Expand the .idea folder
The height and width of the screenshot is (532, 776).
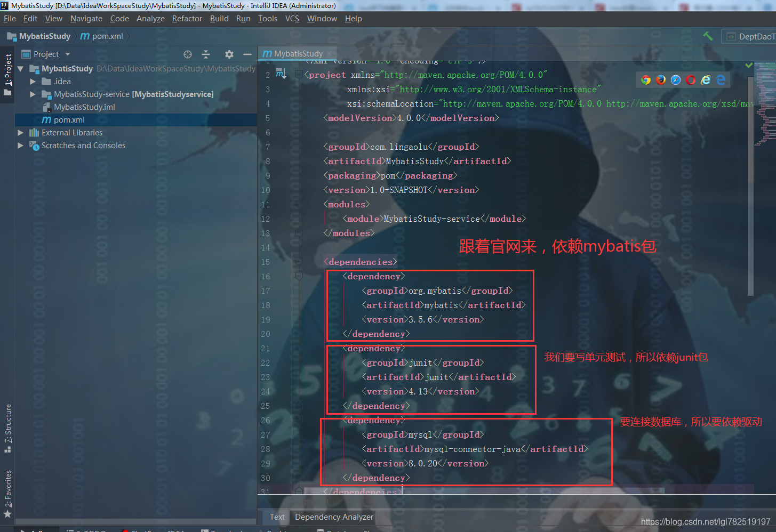pos(33,82)
